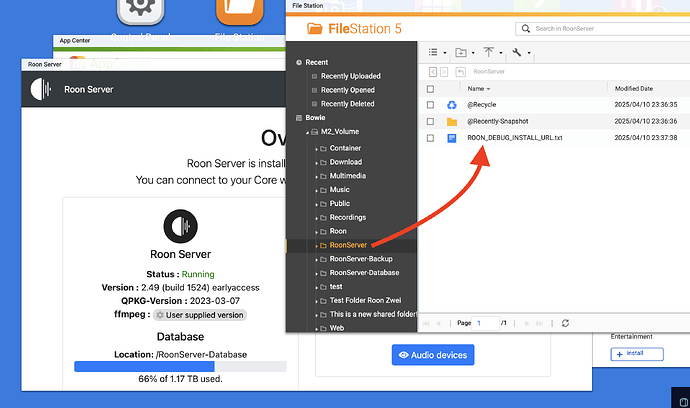Click the Recently Deleted icon
The image size is (690, 408).
(314, 104)
